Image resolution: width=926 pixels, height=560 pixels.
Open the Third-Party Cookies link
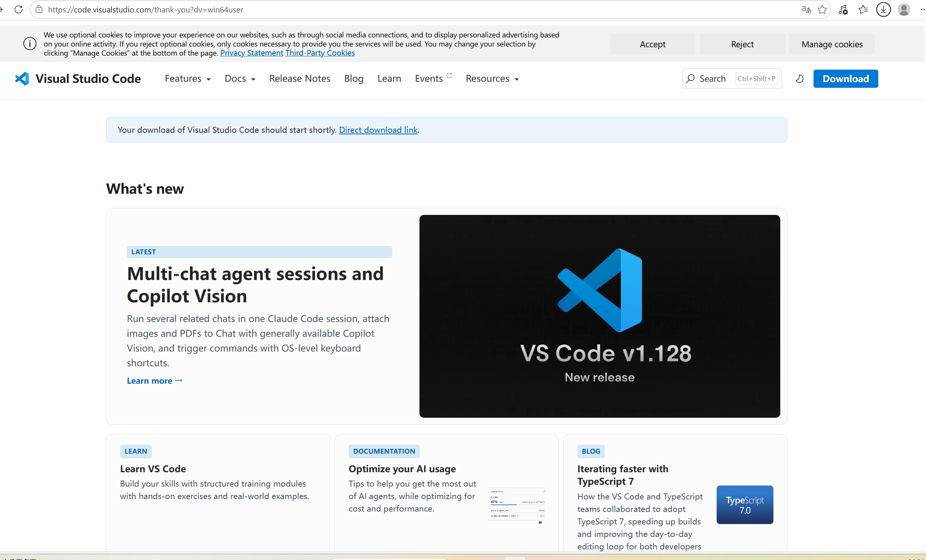(x=320, y=53)
